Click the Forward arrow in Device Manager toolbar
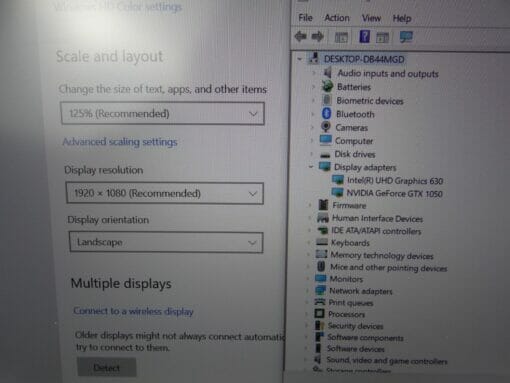 [317, 36]
